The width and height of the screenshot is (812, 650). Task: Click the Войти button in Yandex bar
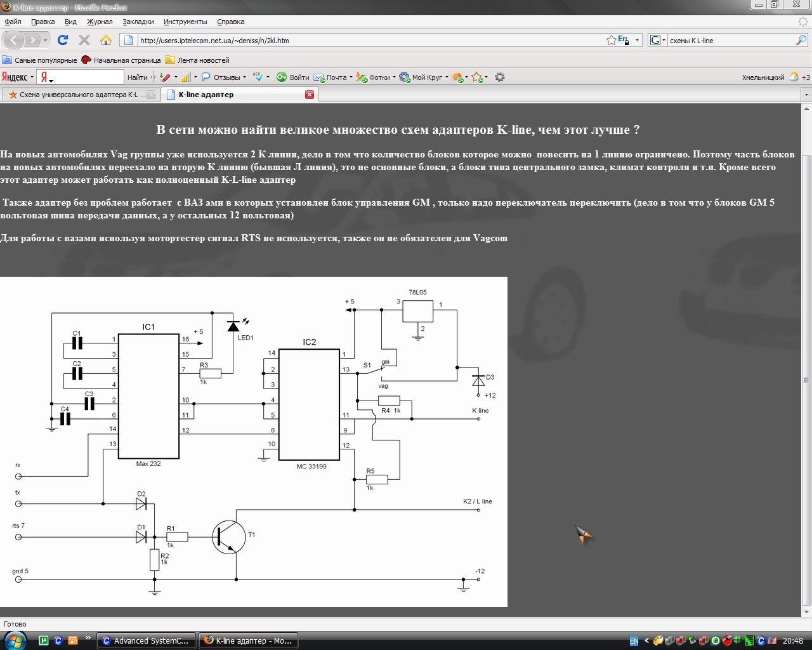[293, 77]
